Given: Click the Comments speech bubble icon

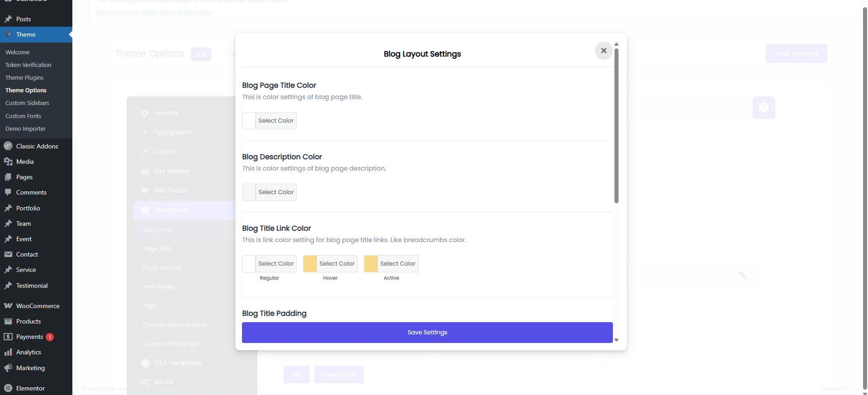Looking at the screenshot, I should coord(8,192).
